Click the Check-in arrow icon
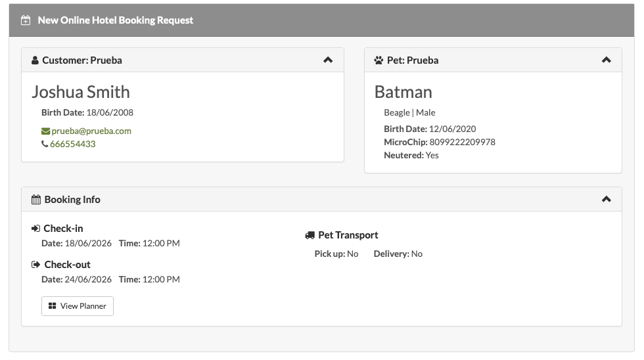The image size is (644, 360). (x=35, y=228)
